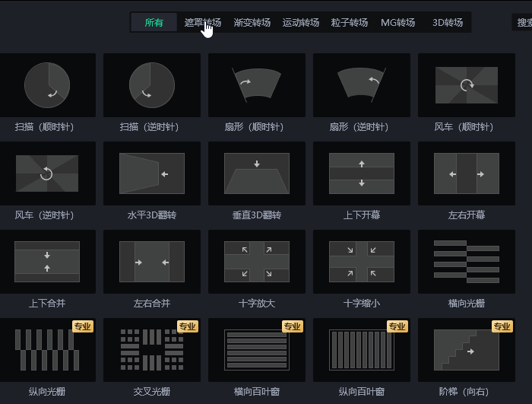Select the 交叉光栅 professional transition thumbnail
Viewport: 532px width, 404px height.
[x=152, y=350]
